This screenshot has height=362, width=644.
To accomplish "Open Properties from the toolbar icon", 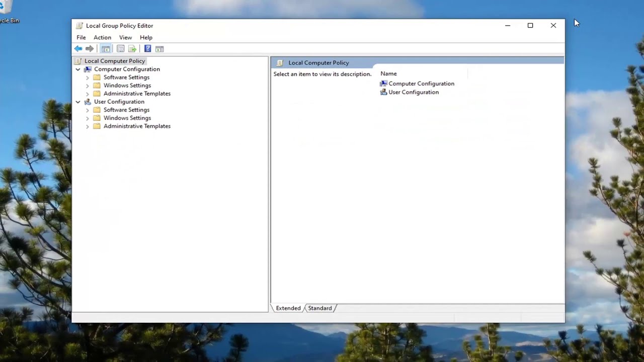I will pyautogui.click(x=120, y=49).
